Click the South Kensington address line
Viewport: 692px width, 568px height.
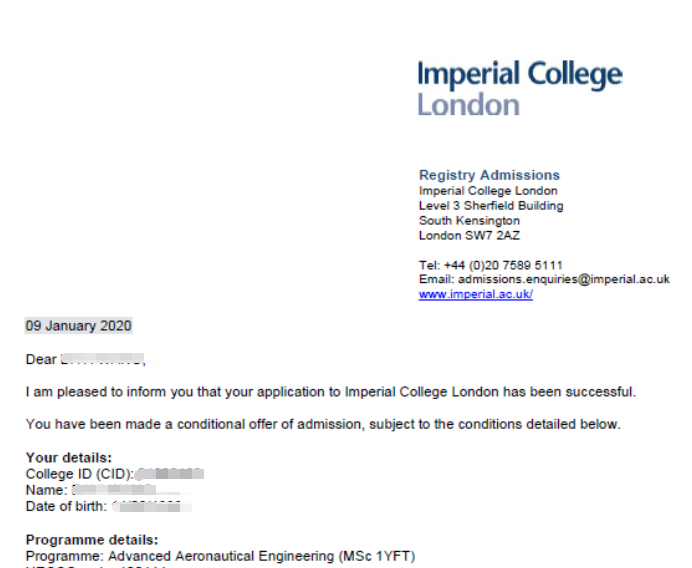pyautogui.click(x=469, y=221)
